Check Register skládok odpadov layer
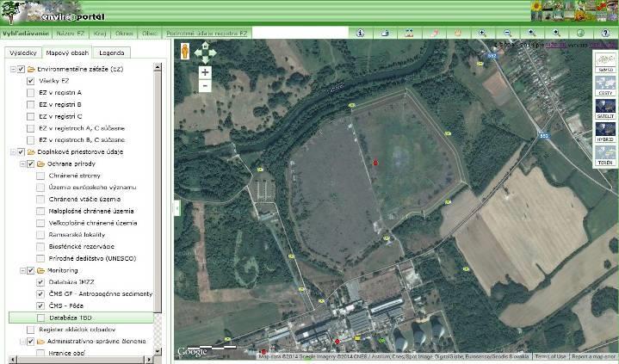 (x=30, y=330)
